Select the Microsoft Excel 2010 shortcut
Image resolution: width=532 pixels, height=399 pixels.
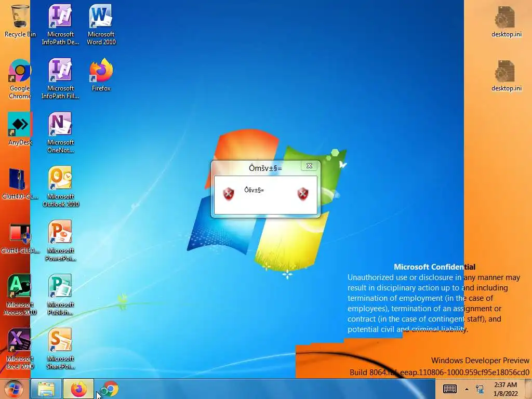tap(20, 349)
